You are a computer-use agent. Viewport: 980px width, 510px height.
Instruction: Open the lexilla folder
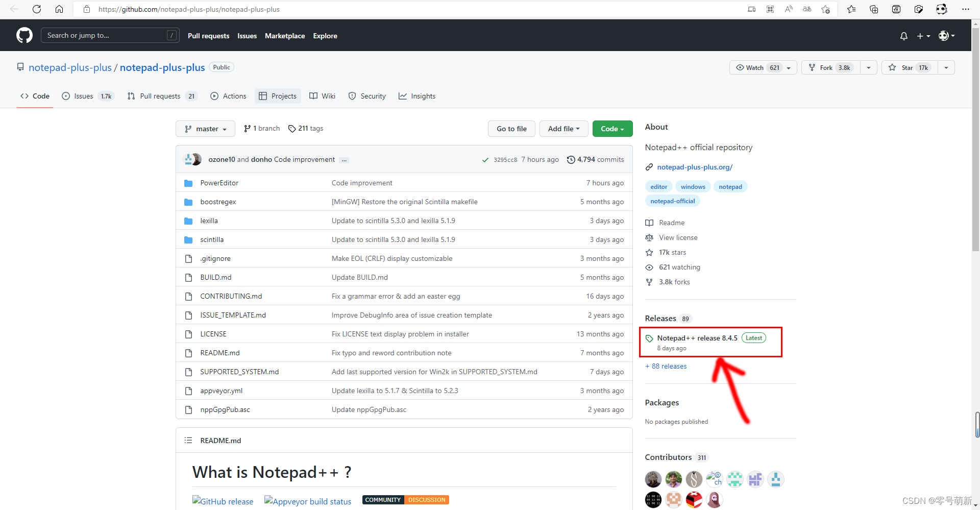209,221
